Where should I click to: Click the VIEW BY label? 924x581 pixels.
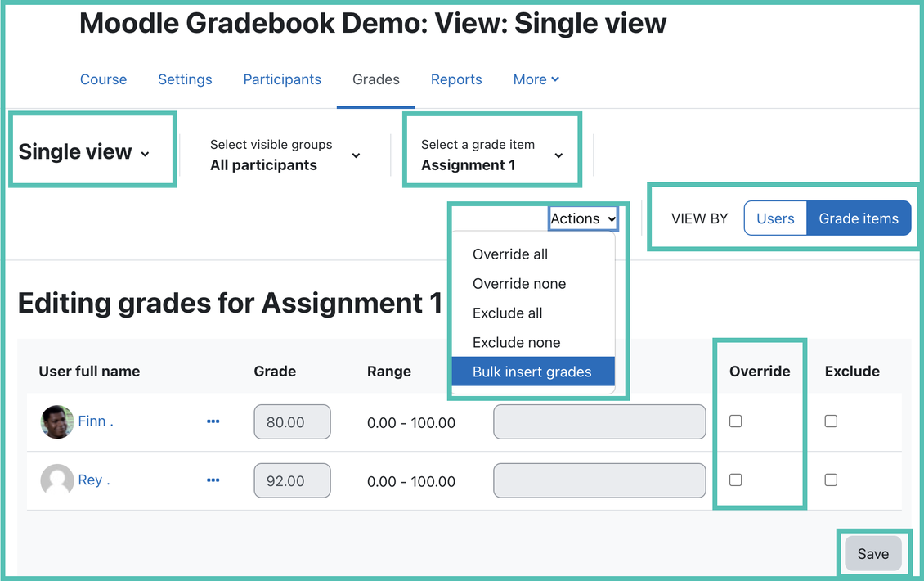(699, 218)
